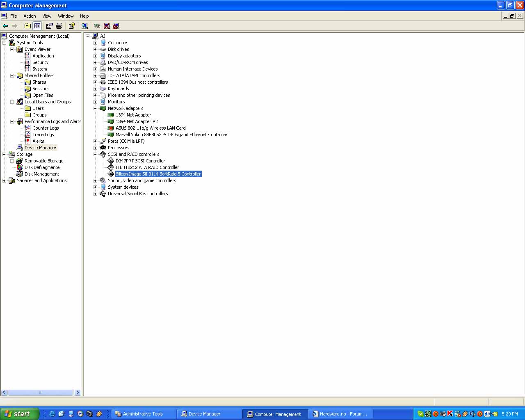Collapse the Storage node
This screenshot has width=525, height=420.
coord(5,154)
